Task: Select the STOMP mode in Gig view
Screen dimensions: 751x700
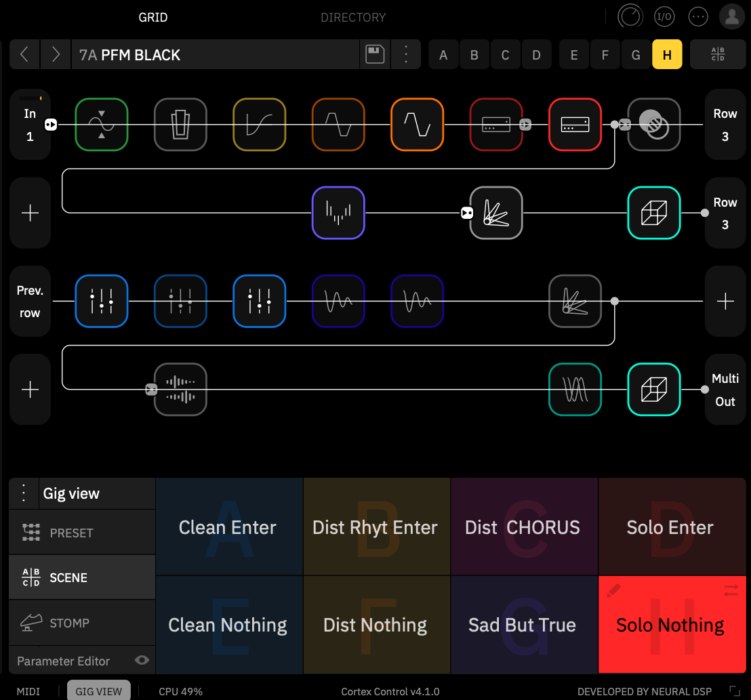Action: (82, 623)
